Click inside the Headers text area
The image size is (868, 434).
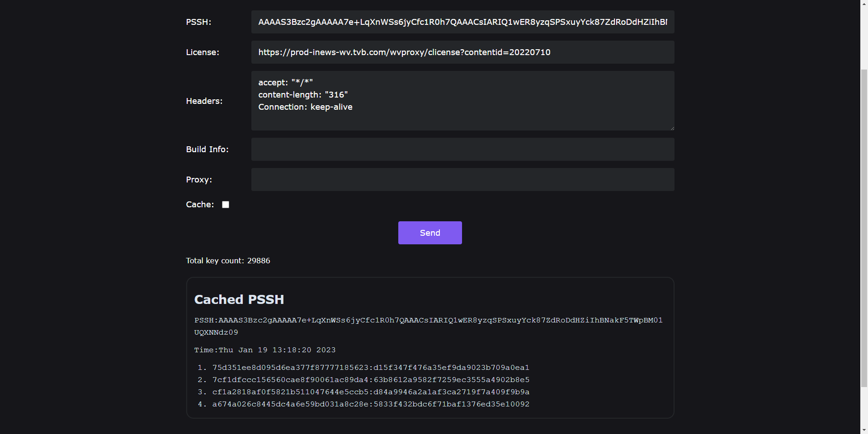point(462,101)
